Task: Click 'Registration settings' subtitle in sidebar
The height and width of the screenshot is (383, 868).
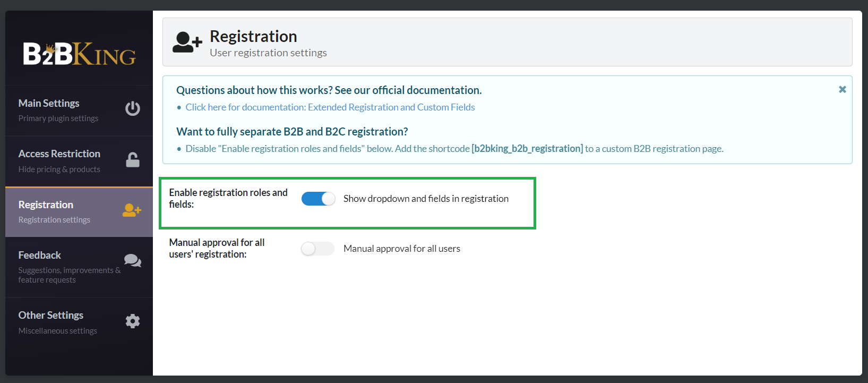Action: coord(54,220)
